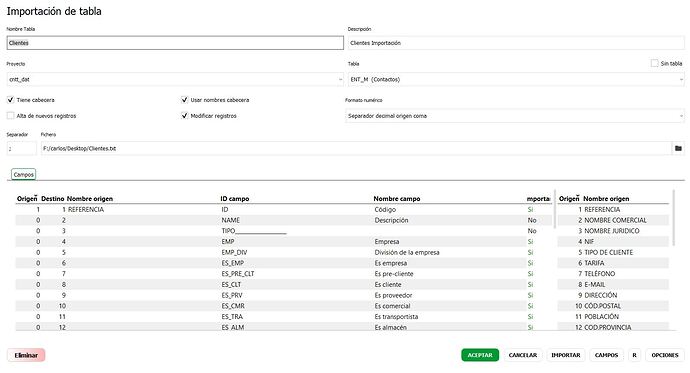Open the OPCIONES button
Screen dimensions: 690x373
click(x=665, y=355)
